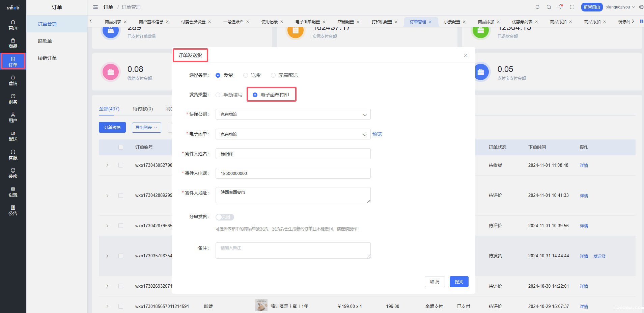The width and height of the screenshot is (644, 313).
Task: Click the 预览 preview link
Action: tap(377, 134)
